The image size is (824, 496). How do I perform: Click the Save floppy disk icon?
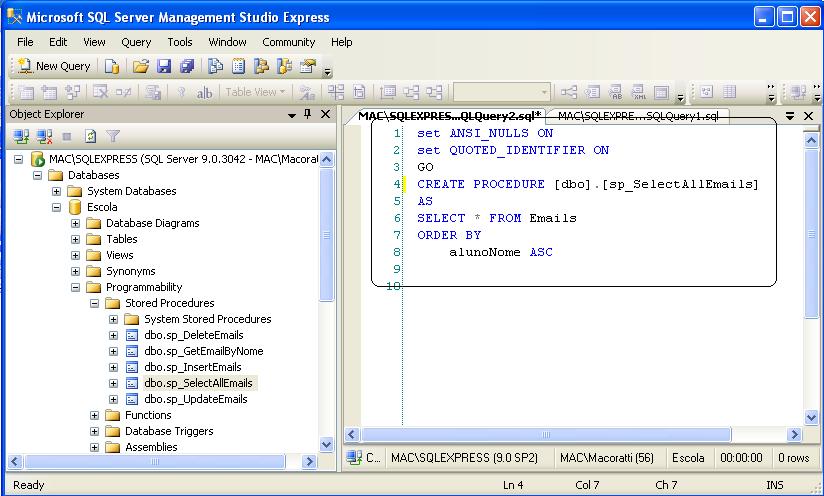pos(164,66)
